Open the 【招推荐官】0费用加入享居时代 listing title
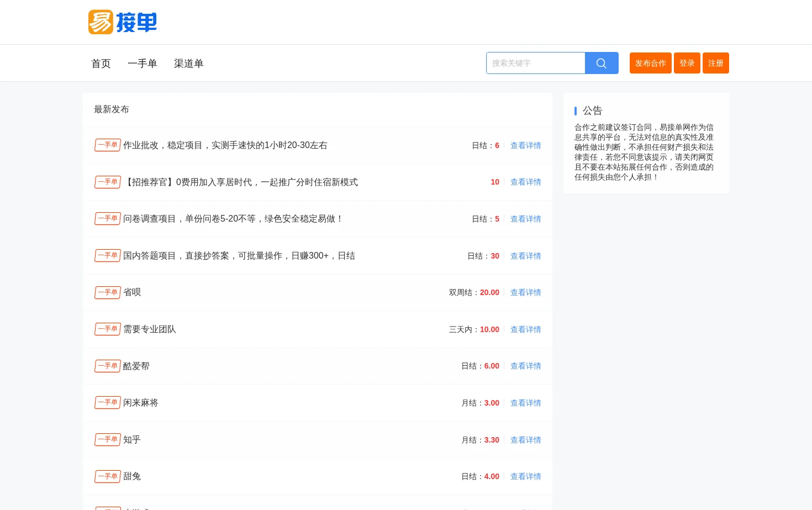The height and width of the screenshot is (510, 812). (x=240, y=182)
